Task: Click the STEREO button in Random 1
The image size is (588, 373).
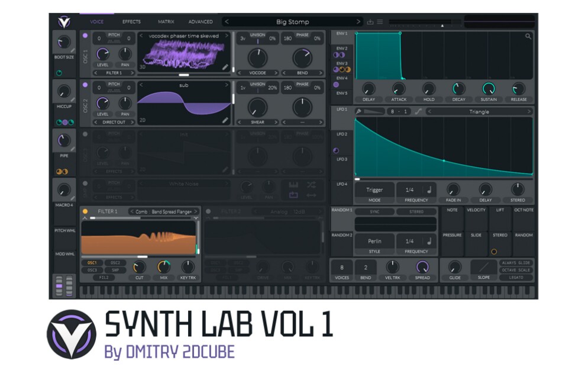Action: tap(416, 211)
